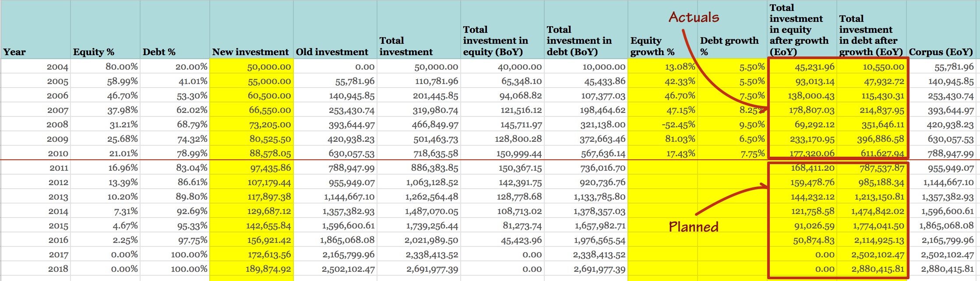Select debt BoY cell 10,000.00

586,67
